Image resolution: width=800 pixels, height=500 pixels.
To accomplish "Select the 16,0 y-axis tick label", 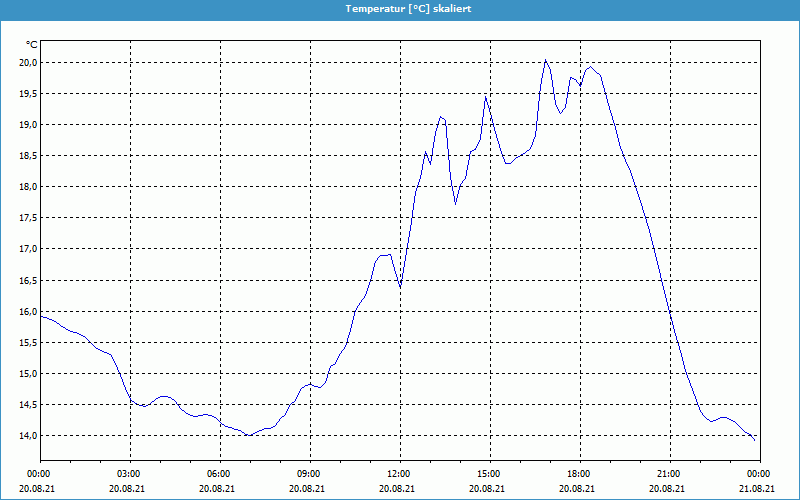I will coord(27,312).
